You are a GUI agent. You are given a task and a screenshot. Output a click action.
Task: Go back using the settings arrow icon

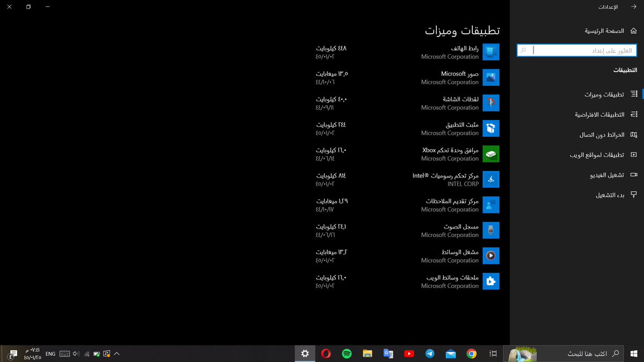tap(634, 7)
